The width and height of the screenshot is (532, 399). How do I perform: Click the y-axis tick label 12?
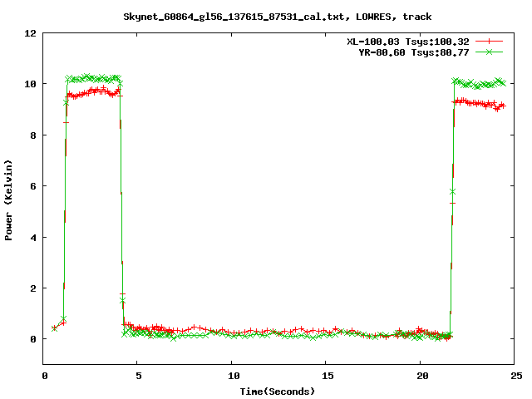coord(30,33)
